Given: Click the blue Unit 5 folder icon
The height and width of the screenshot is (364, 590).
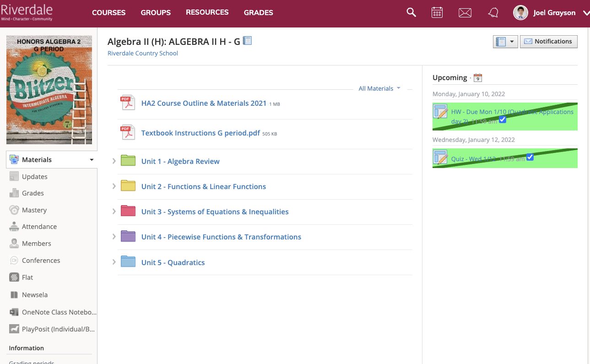Looking at the screenshot, I should tap(128, 262).
